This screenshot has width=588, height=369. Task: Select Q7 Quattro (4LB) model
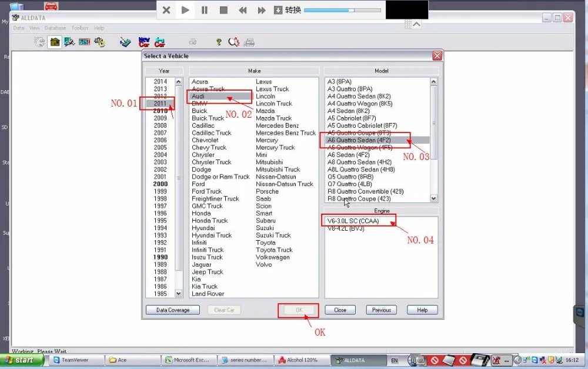pos(349,184)
